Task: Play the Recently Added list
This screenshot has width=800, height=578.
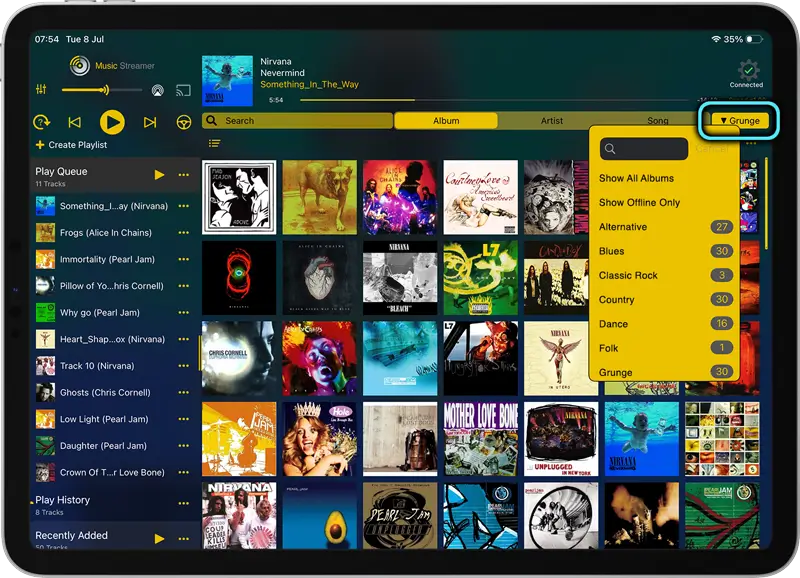Action: tap(159, 539)
